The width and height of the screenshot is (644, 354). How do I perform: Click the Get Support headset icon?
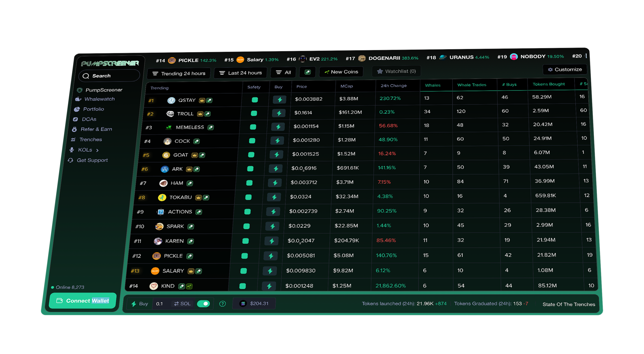(71, 160)
